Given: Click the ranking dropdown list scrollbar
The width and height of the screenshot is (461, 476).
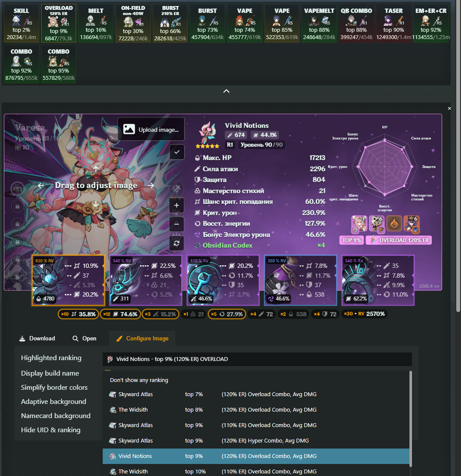Looking at the screenshot, I should click(x=411, y=419).
